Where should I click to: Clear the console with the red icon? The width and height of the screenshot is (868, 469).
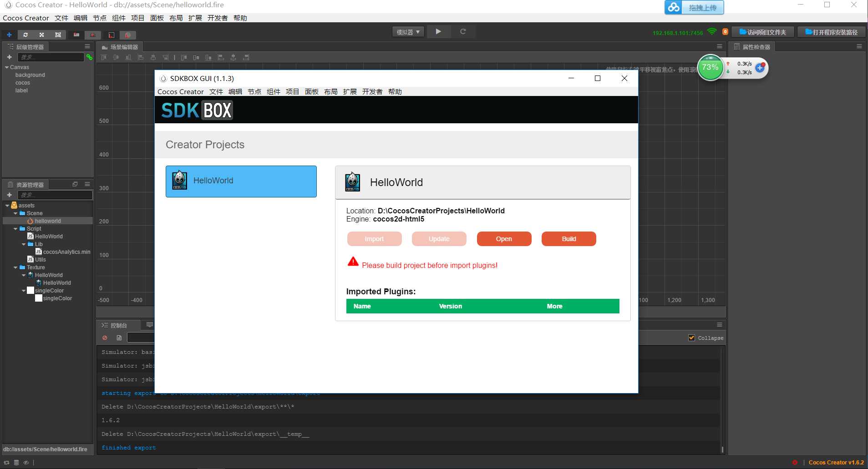(x=105, y=338)
